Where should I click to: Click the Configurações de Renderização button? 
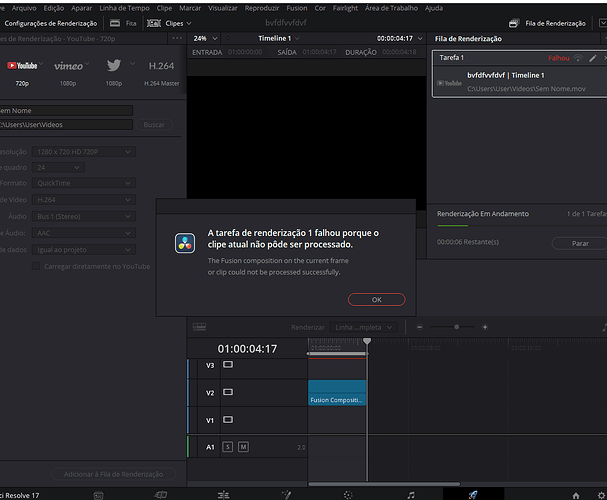(51, 24)
